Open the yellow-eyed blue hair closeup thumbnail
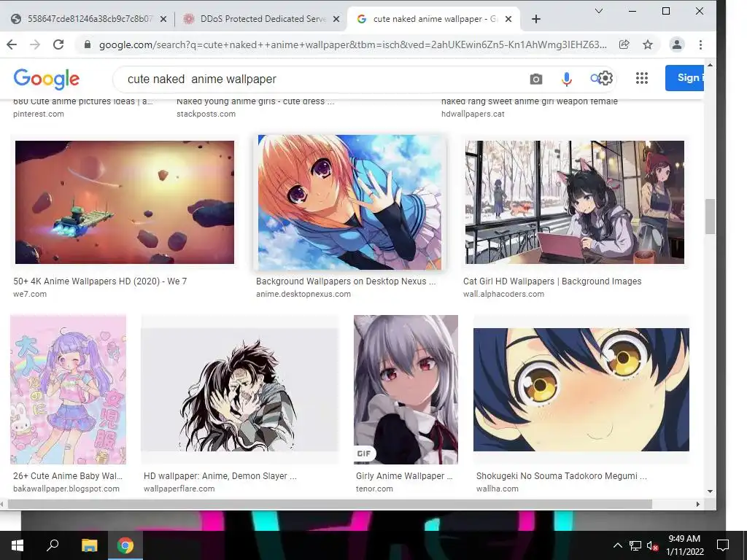 pyautogui.click(x=581, y=389)
